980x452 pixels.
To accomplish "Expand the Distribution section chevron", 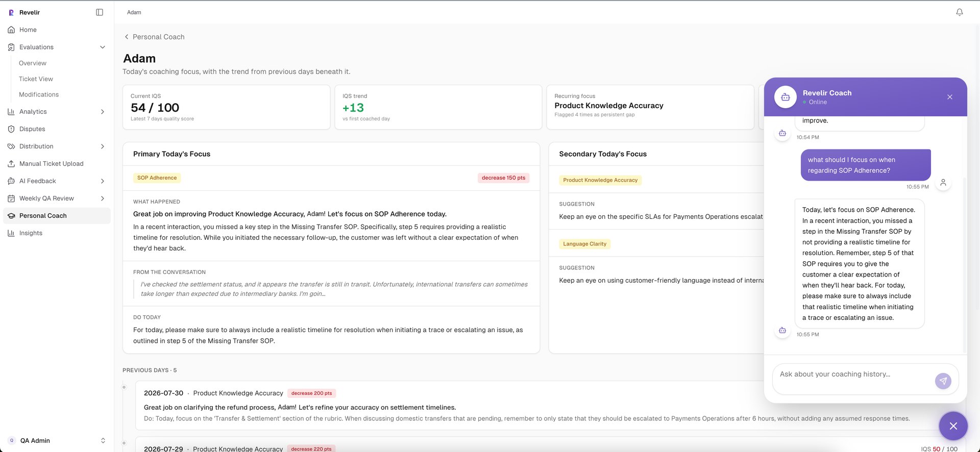I will [103, 146].
